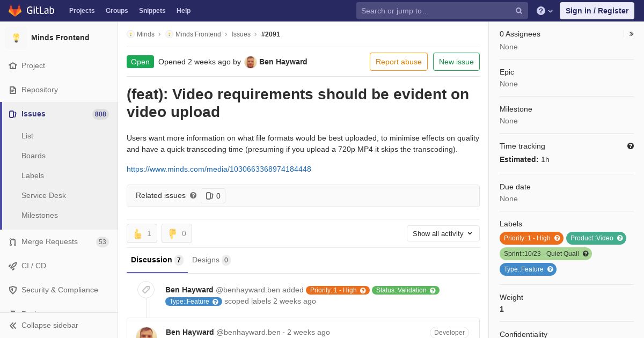Click the Collapse sidebar double-chevron icon

13,325
